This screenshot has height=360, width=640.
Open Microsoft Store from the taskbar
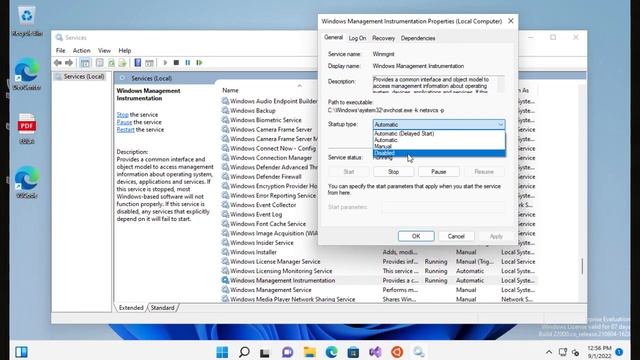353,352
